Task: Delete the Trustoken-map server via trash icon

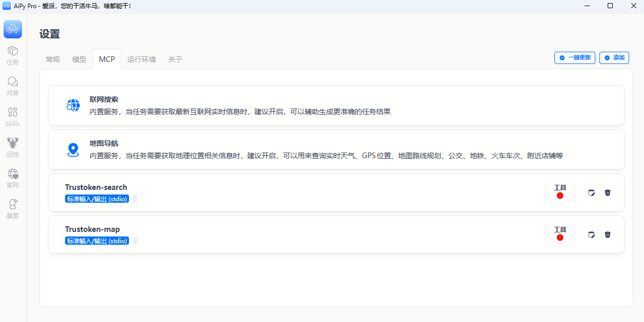Action: pyautogui.click(x=608, y=234)
